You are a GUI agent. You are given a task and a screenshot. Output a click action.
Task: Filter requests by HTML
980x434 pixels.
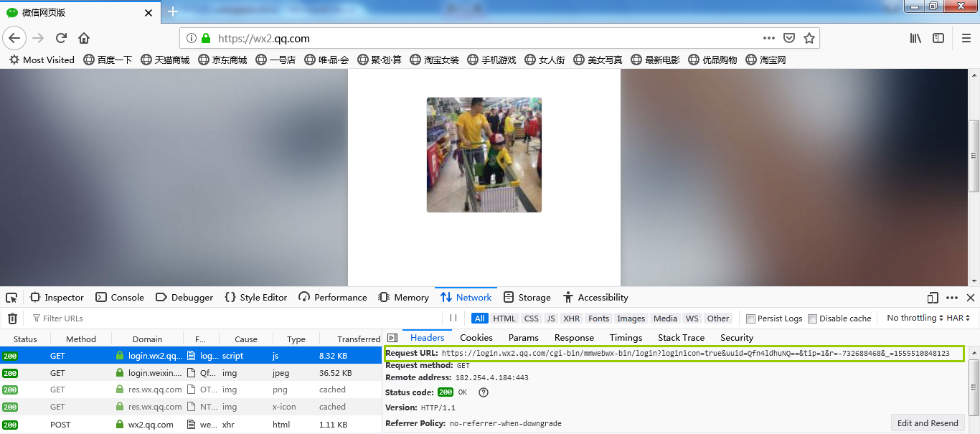(x=504, y=319)
